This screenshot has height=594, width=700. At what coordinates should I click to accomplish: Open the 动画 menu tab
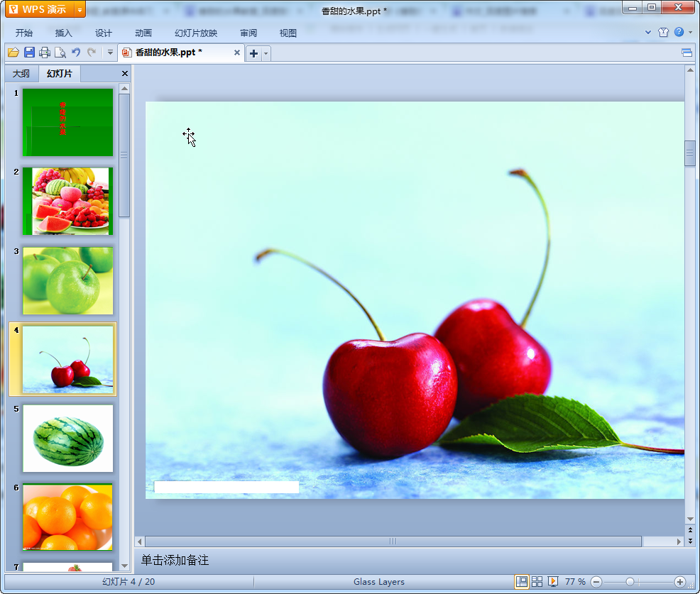(x=143, y=33)
